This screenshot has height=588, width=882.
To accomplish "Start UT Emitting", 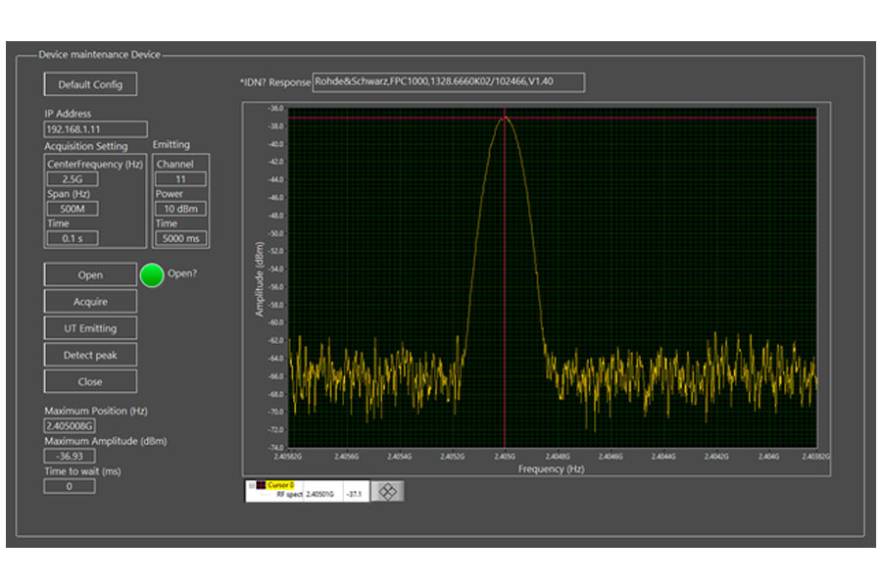I will click(x=90, y=328).
